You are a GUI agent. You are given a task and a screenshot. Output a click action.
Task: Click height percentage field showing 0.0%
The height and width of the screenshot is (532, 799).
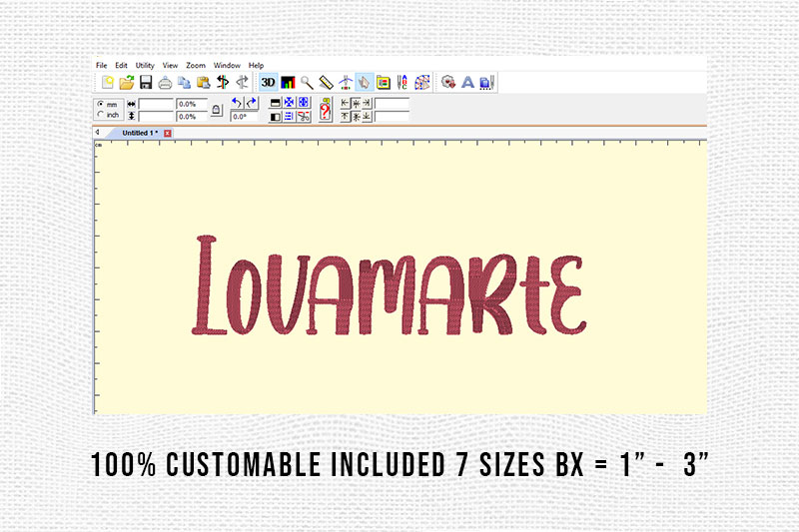click(192, 117)
